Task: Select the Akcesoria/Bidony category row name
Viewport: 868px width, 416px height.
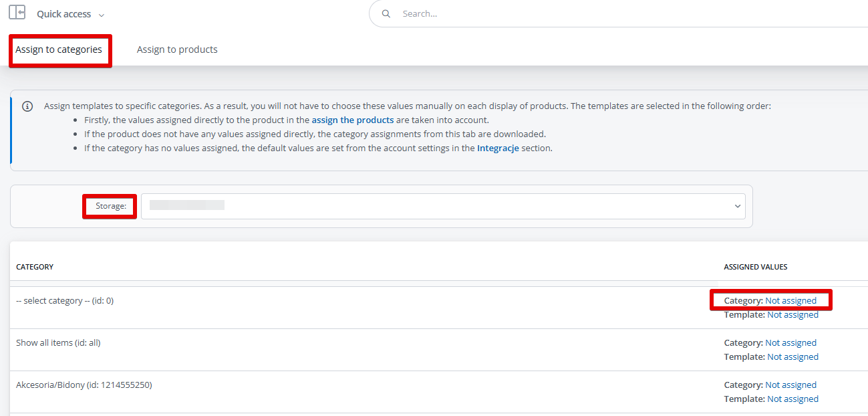Action: click(x=84, y=385)
